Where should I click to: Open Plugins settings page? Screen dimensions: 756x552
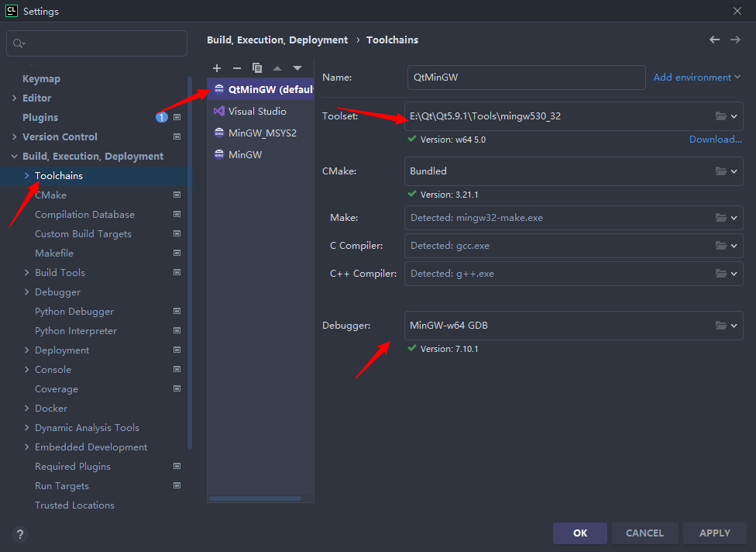tap(40, 117)
